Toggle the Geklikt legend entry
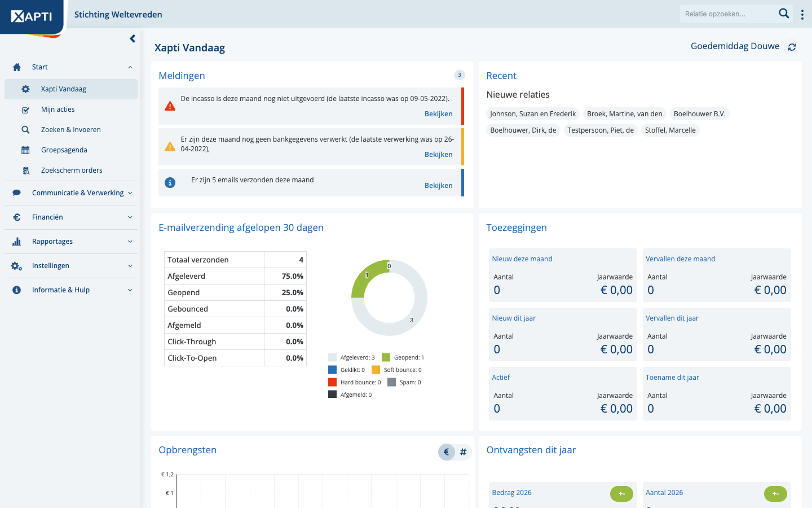Screen dimensions: 812x508 pos(346,370)
